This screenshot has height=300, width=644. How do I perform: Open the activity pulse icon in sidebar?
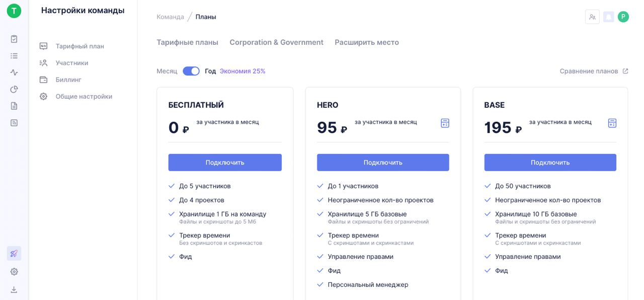[14, 72]
